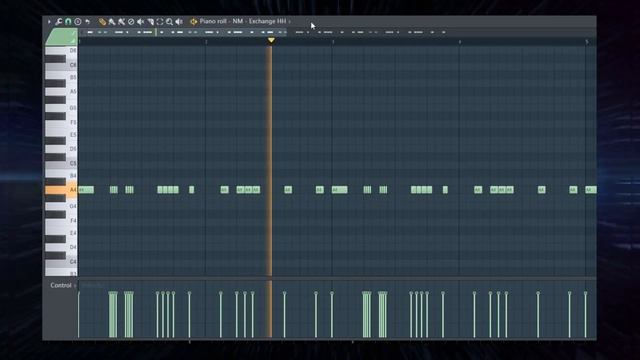The image size is (640, 360).
Task: Click the C6 piano key
Action: 61,65
